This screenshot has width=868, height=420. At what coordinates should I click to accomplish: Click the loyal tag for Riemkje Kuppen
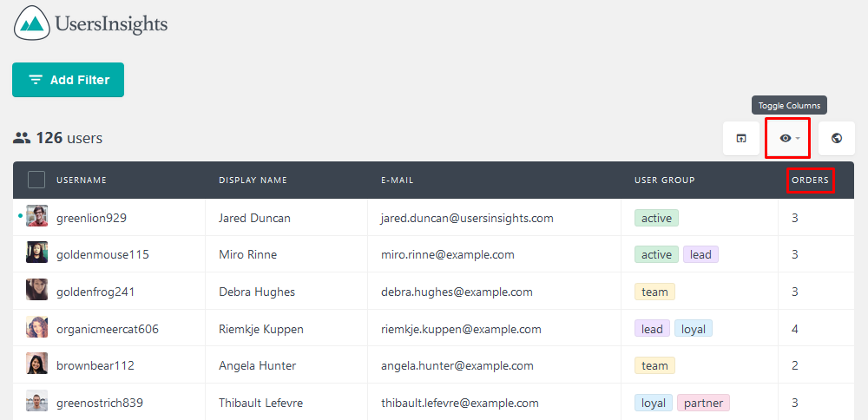point(694,329)
